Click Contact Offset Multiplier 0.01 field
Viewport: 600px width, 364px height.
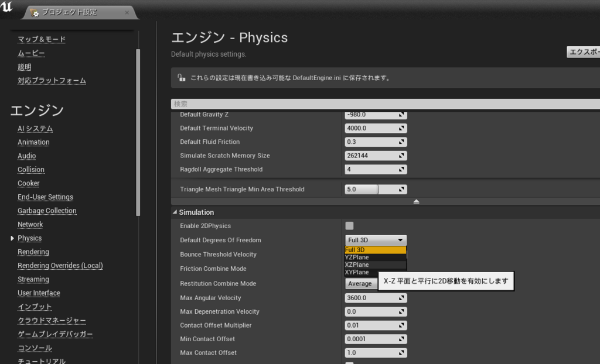(376, 325)
